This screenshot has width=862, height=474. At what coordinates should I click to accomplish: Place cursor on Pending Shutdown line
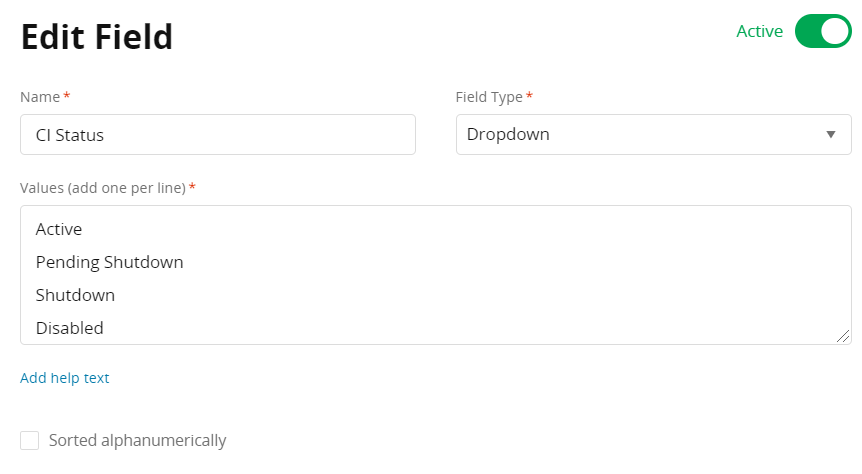109,262
